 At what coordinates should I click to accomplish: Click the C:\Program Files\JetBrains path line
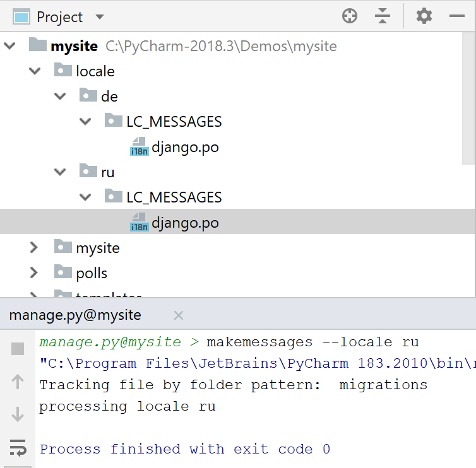coord(258,363)
